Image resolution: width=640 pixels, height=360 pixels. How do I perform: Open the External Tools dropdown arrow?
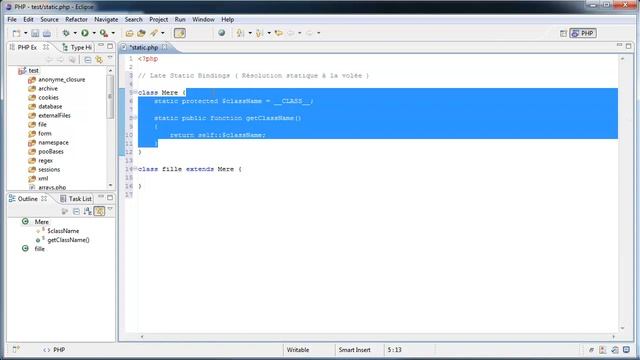[x=113, y=33]
